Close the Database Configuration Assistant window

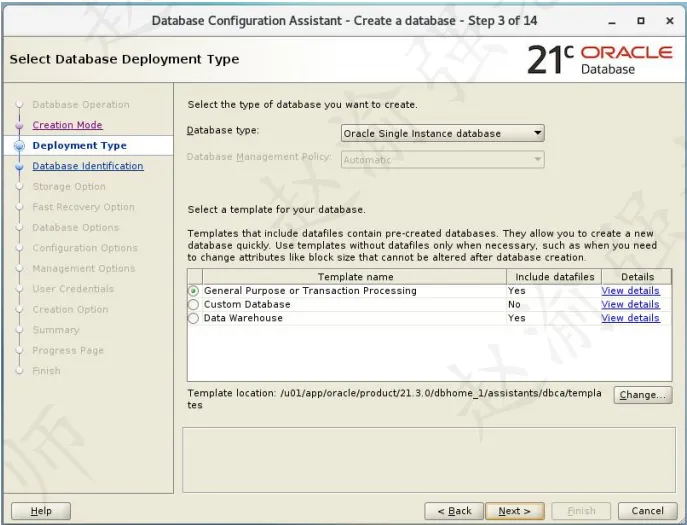pos(670,21)
